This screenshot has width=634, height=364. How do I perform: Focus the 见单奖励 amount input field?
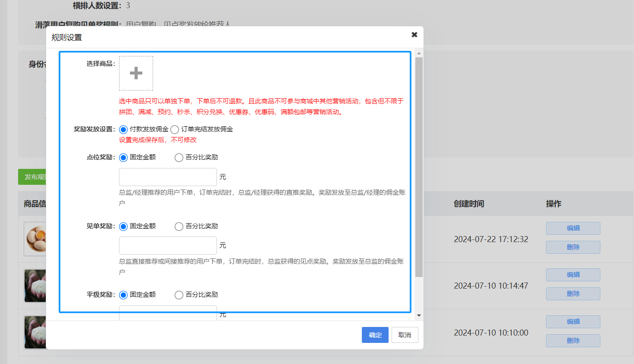coord(168,246)
